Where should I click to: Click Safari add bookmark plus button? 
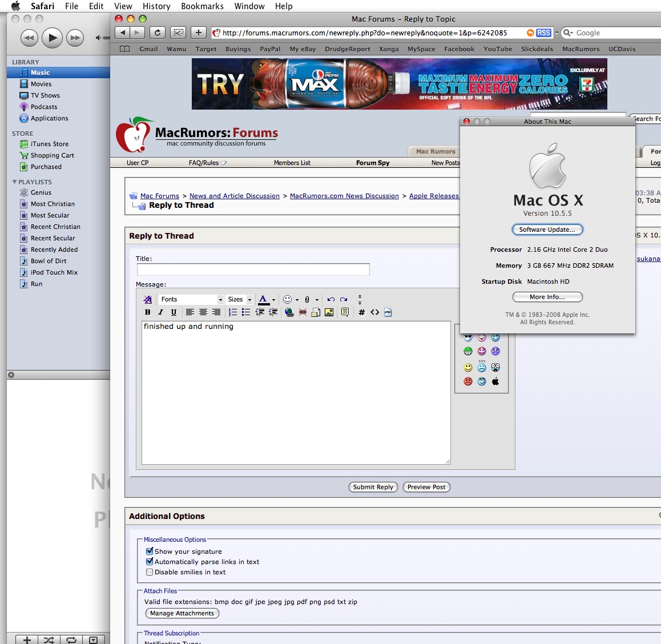tap(199, 33)
